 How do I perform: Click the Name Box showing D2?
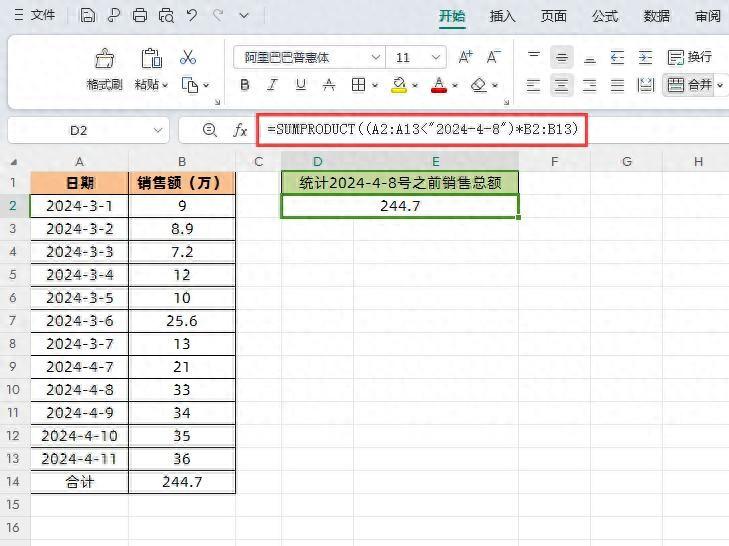pyautogui.click(x=79, y=131)
